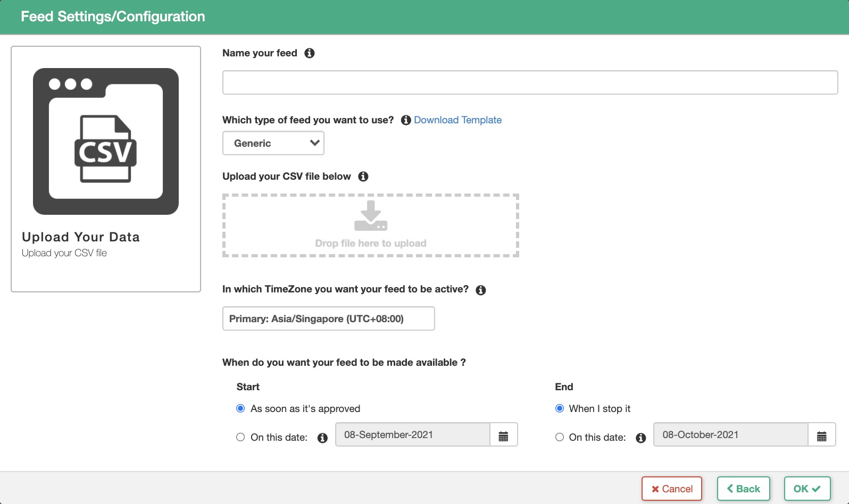Click the 08-September-2021 start date field
Screen dimensions: 849x504
(x=412, y=435)
